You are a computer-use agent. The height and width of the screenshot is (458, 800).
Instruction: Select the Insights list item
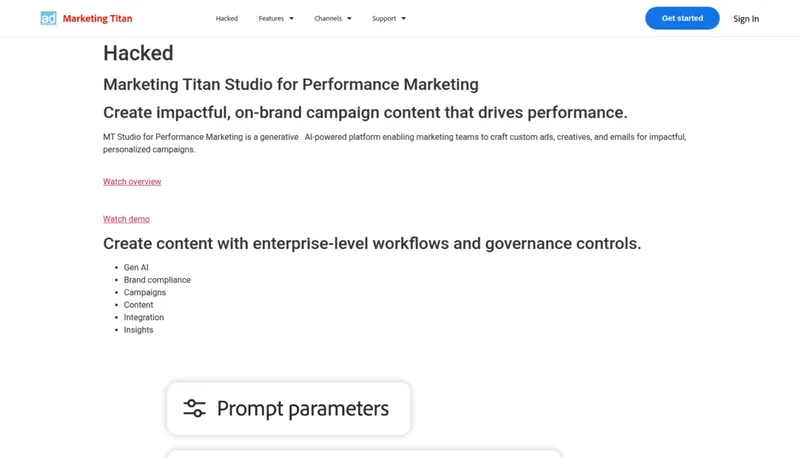pos(139,330)
